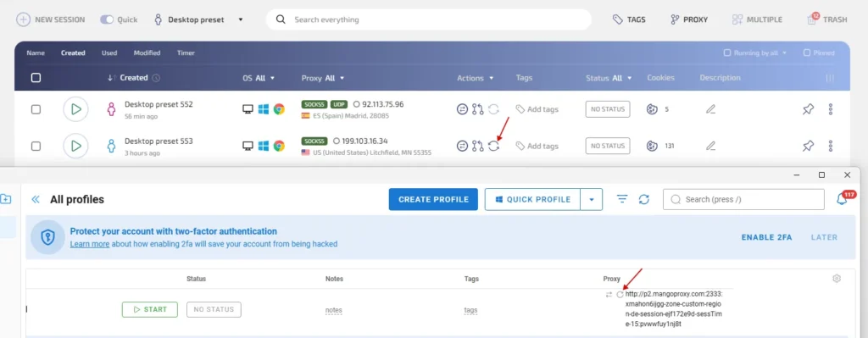Click the CREATE PROFILE button
Viewport: 868px width, 338px height.
pyautogui.click(x=433, y=200)
